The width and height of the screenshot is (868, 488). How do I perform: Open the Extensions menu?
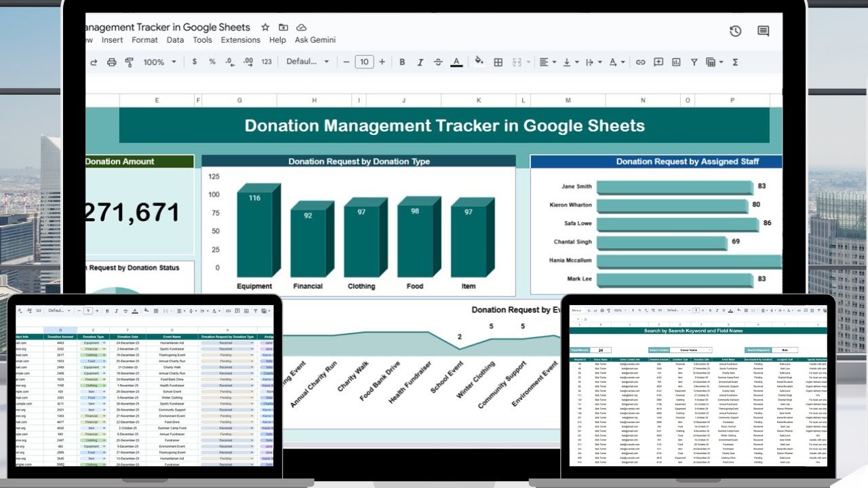point(241,40)
